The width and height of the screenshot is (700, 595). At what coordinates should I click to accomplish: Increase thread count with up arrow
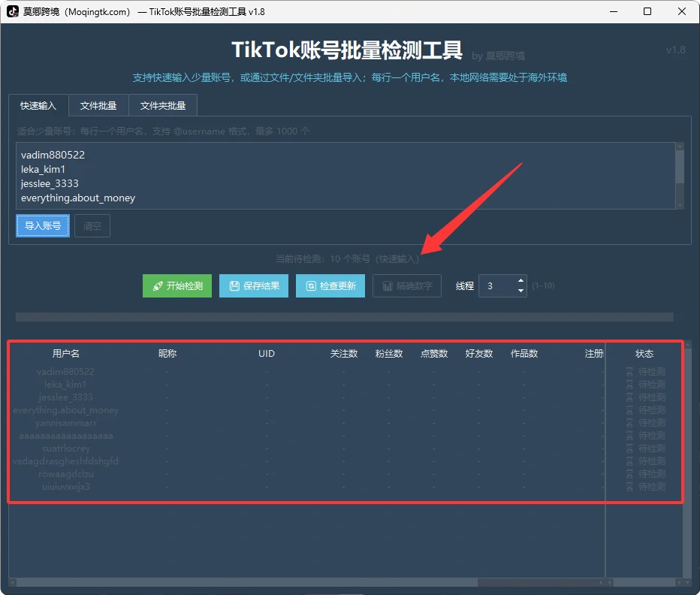520,280
